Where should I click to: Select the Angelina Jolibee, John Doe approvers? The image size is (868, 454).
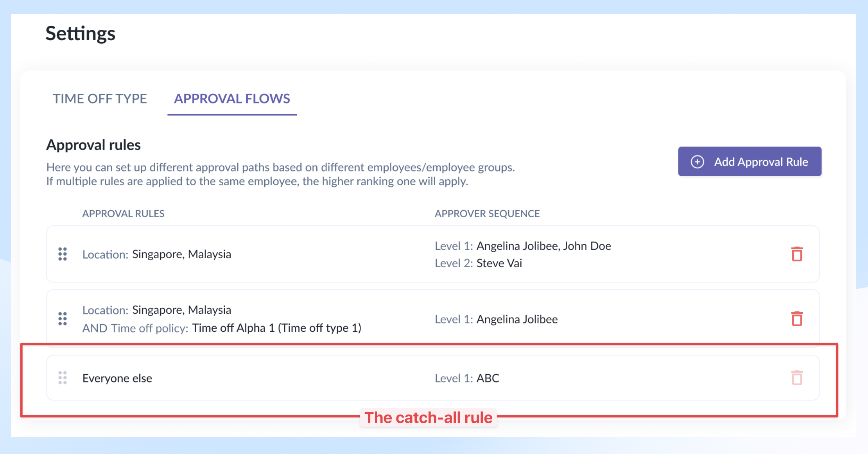coord(523,246)
